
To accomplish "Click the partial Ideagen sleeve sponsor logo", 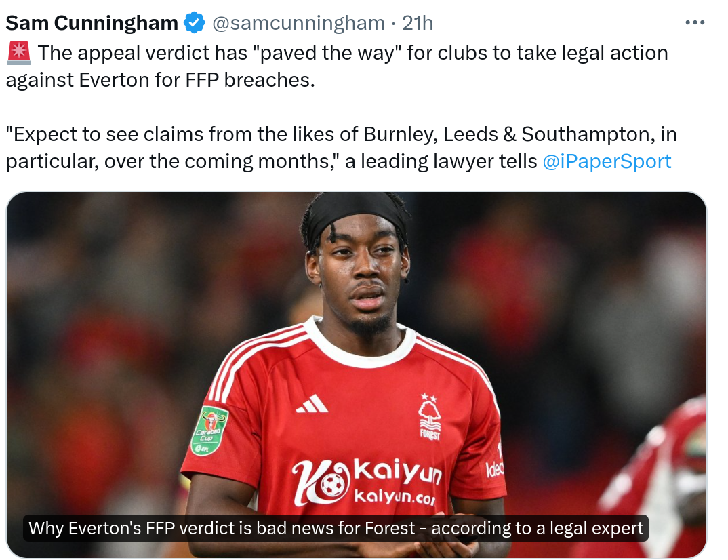I will [494, 469].
